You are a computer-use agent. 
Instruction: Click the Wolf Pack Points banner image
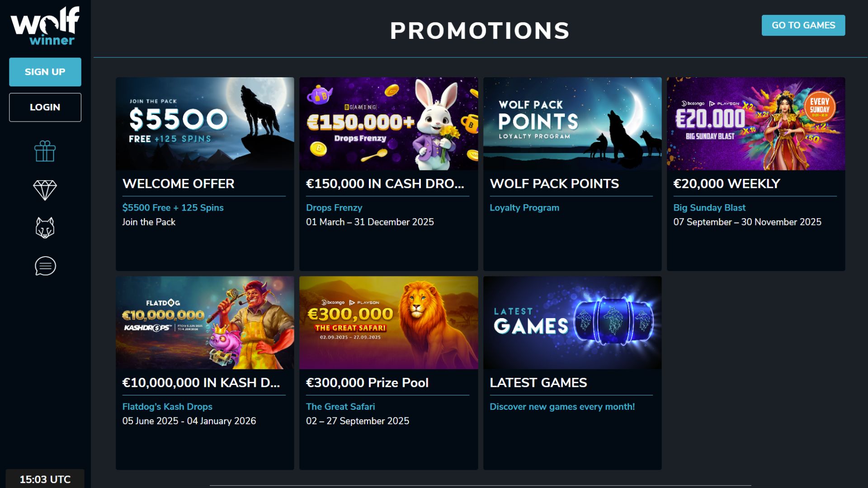[572, 123]
